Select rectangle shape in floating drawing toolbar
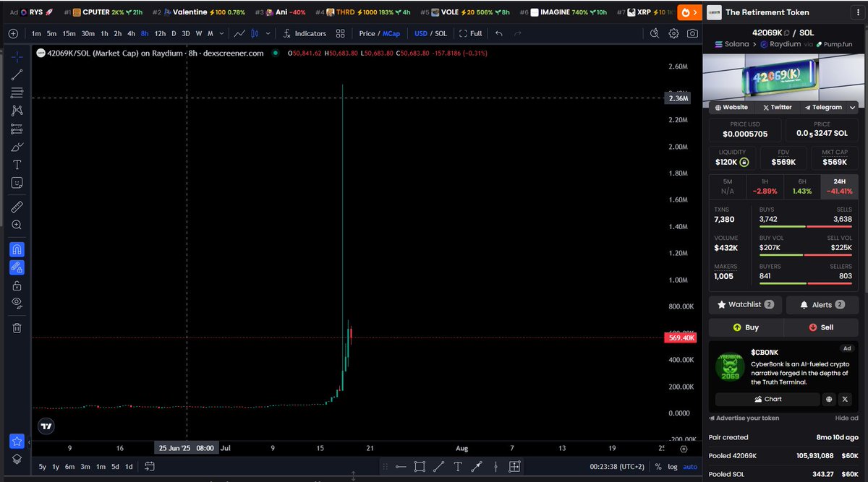Viewport: 868px width, 482px height. (420, 466)
